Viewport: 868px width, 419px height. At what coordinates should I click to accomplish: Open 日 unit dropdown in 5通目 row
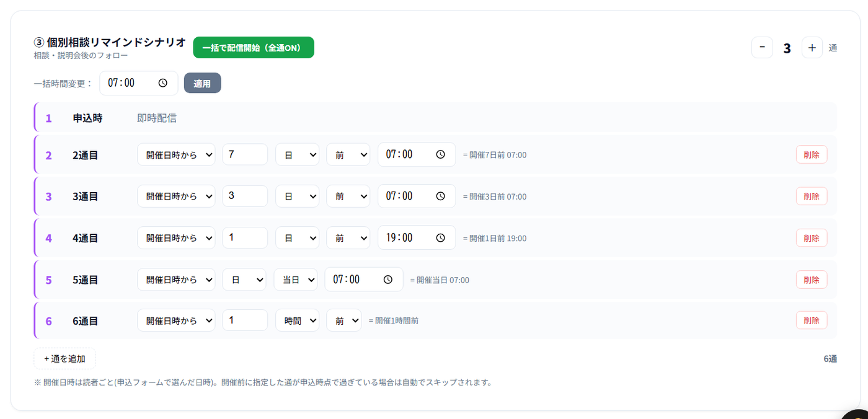(244, 280)
